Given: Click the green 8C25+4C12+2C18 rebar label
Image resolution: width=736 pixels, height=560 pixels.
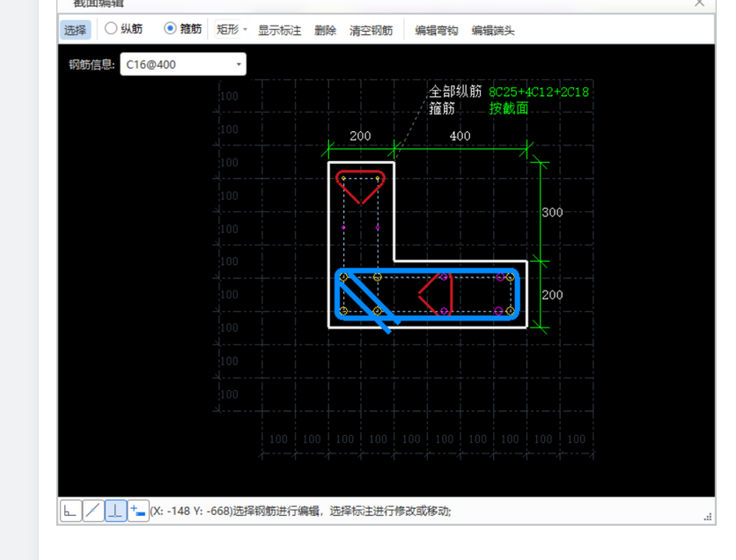Looking at the screenshot, I should (539, 92).
